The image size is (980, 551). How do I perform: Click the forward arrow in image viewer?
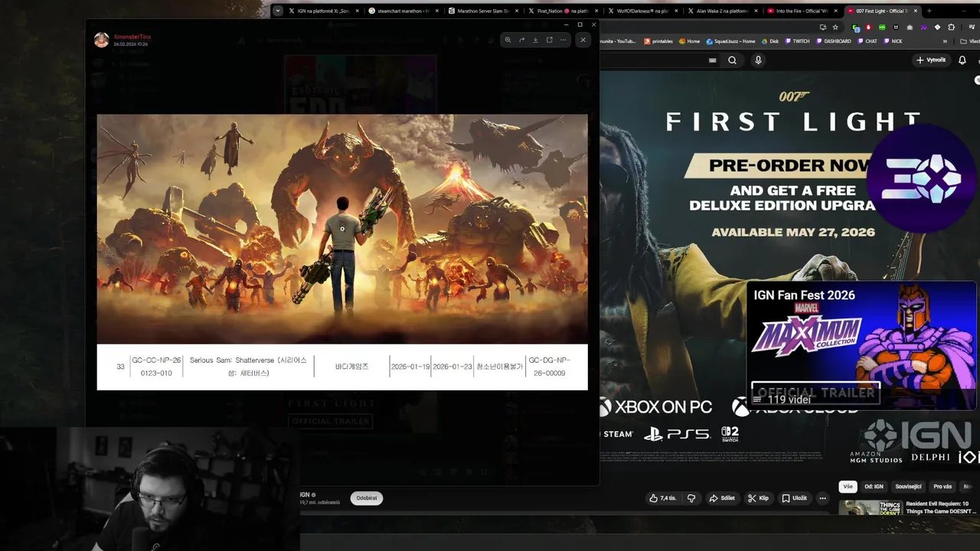click(x=521, y=40)
